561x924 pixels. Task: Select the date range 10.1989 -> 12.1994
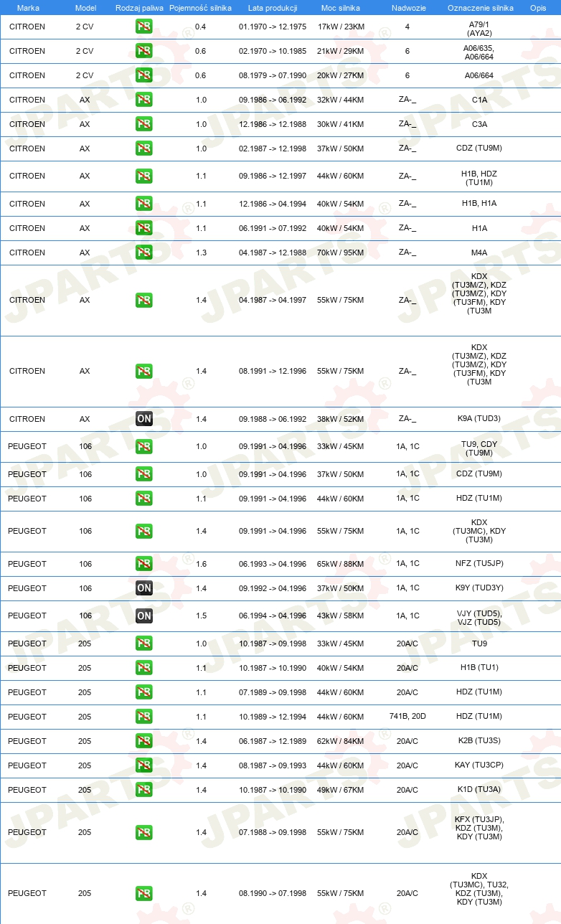(x=273, y=717)
